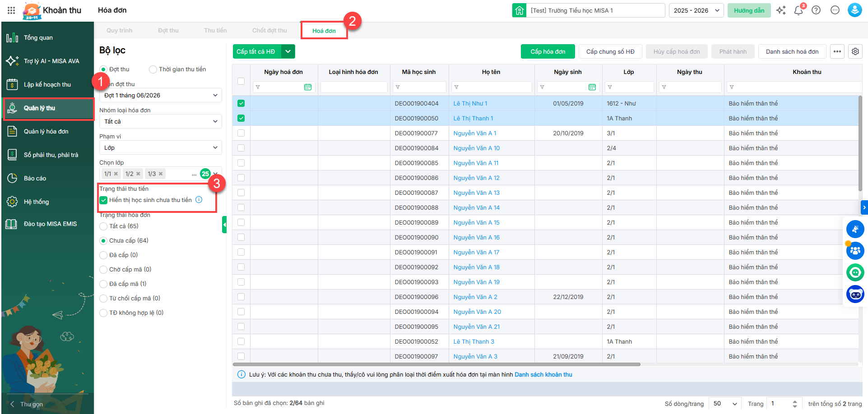The width and height of the screenshot is (868, 414).
Task: Click the horizontal scrollbar below the table
Action: [436, 364]
